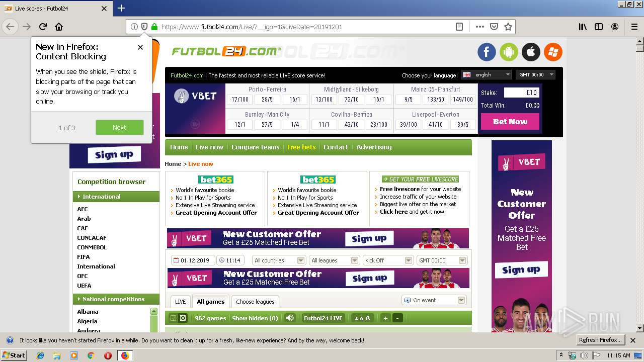This screenshot has width=644, height=362.
Task: Click the deselect-all crossed checkbox
Action: coord(183,318)
